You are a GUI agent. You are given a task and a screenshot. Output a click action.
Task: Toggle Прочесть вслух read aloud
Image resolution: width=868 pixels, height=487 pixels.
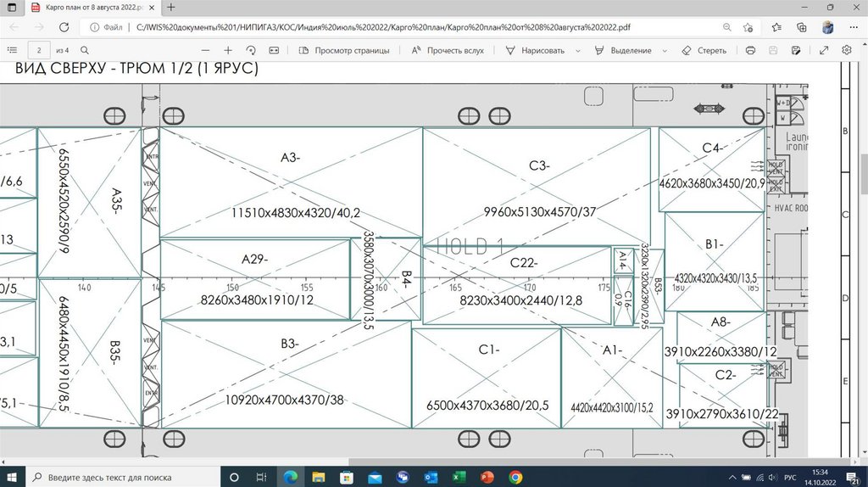click(x=448, y=50)
